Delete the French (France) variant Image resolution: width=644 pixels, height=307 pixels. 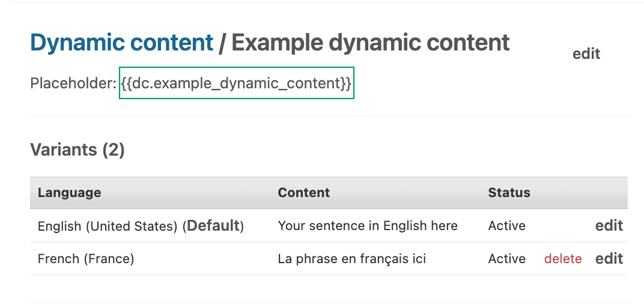point(563,258)
